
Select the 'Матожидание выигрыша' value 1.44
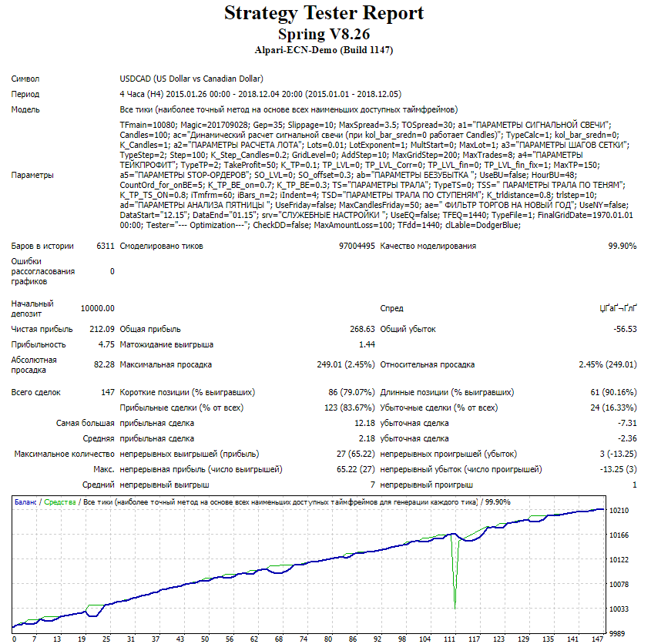click(367, 344)
